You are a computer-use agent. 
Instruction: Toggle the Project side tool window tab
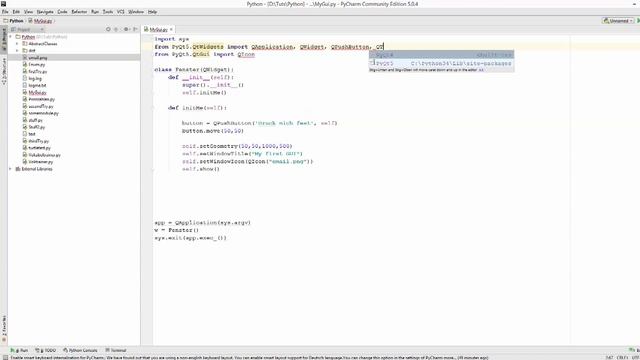click(x=4, y=39)
